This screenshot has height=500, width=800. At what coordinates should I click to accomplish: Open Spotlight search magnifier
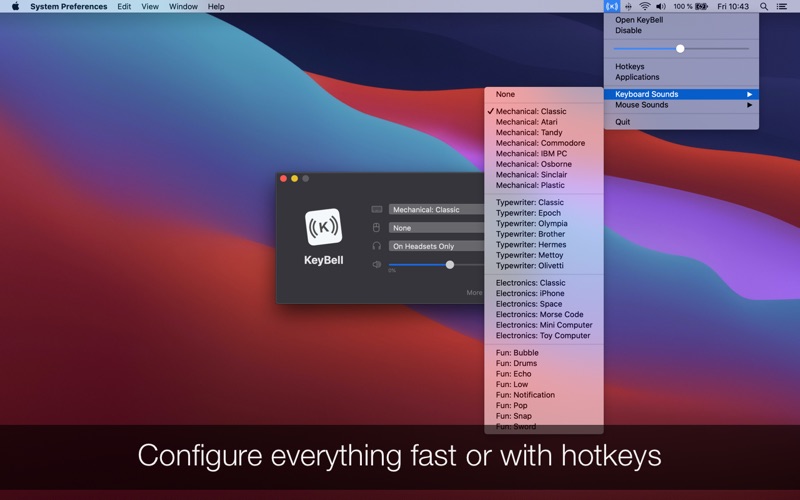coord(764,7)
